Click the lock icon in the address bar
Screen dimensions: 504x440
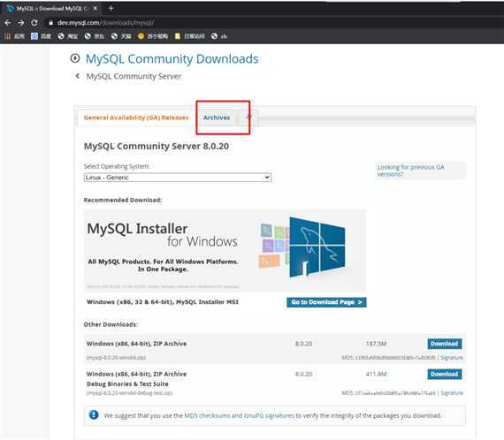point(50,23)
